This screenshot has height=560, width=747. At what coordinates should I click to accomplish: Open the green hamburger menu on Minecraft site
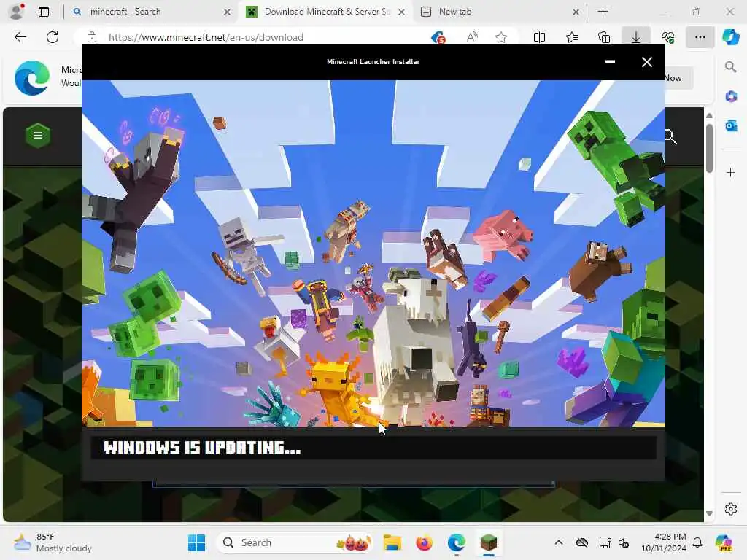[38, 135]
